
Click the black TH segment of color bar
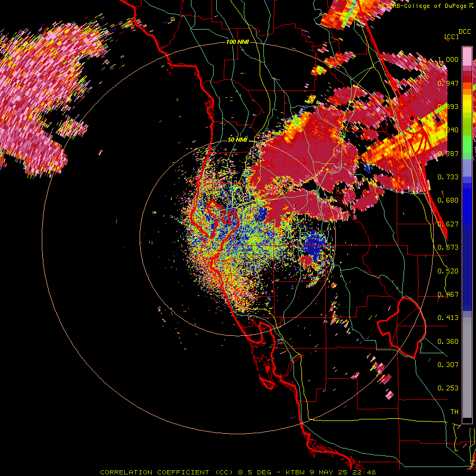467,420
